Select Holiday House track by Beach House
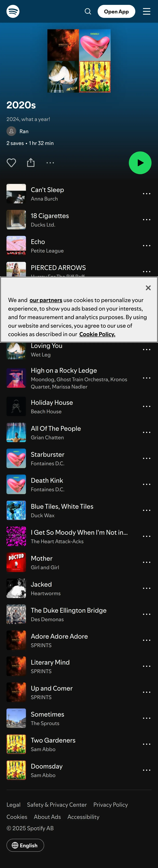 [79, 406]
